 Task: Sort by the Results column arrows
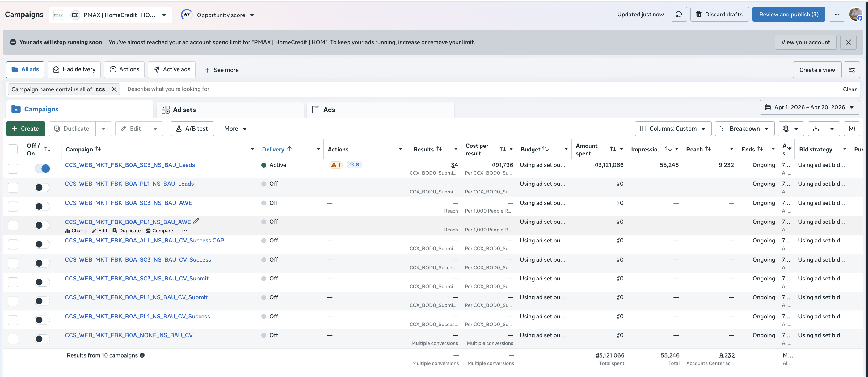click(x=439, y=149)
